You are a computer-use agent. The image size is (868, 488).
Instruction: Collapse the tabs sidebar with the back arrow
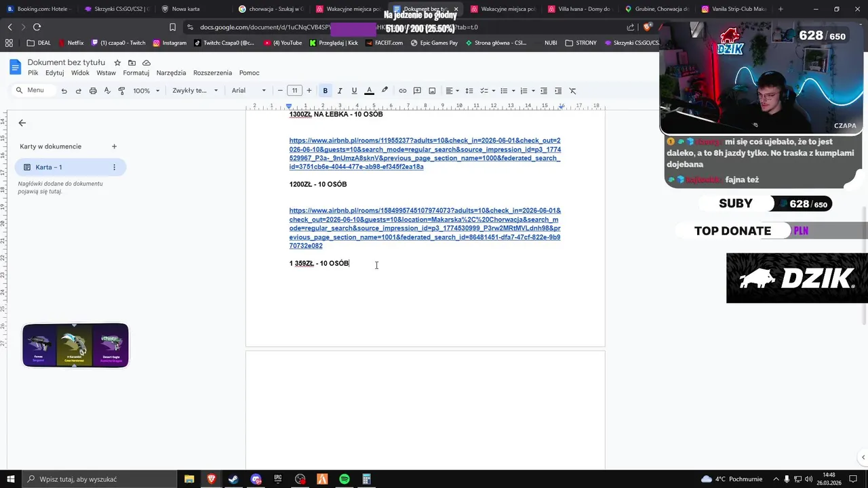point(22,123)
